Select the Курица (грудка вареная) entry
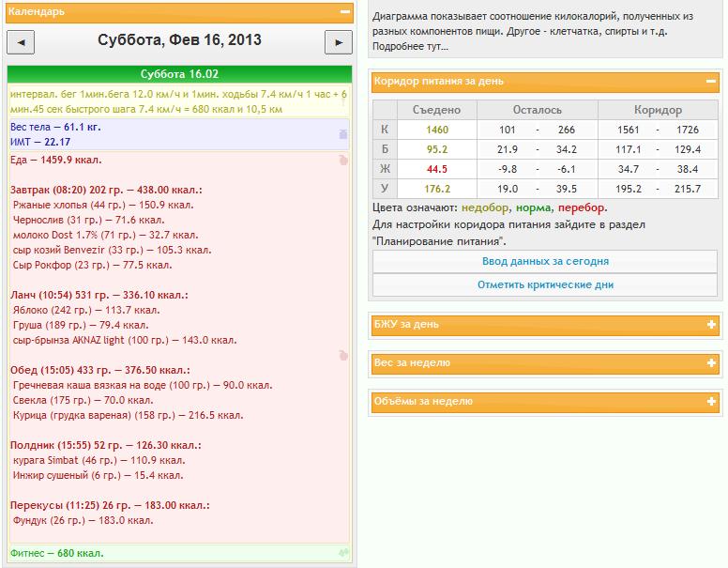The width and height of the screenshot is (728, 568). click(x=129, y=415)
